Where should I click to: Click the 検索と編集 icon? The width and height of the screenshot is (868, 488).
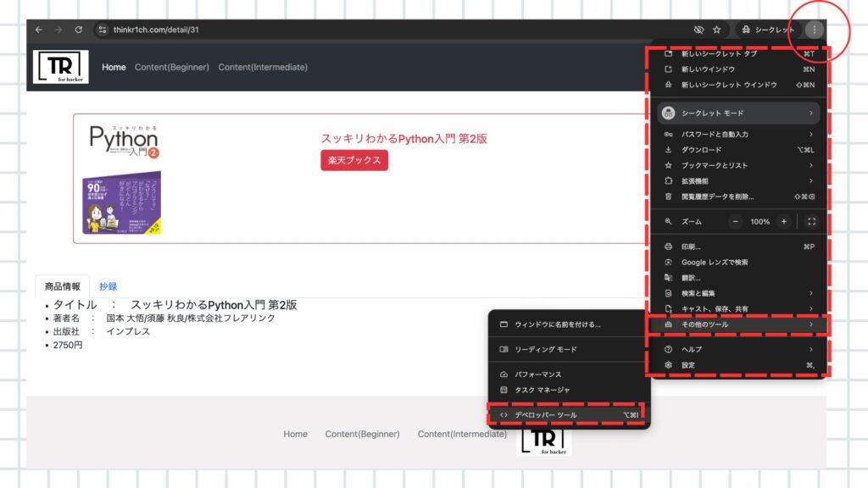pyautogui.click(x=668, y=293)
